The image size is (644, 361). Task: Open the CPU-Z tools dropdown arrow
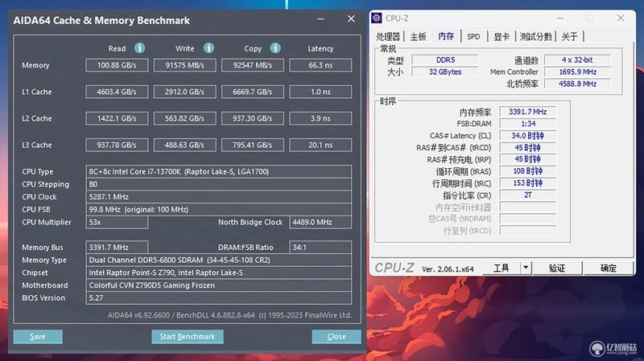tap(526, 268)
